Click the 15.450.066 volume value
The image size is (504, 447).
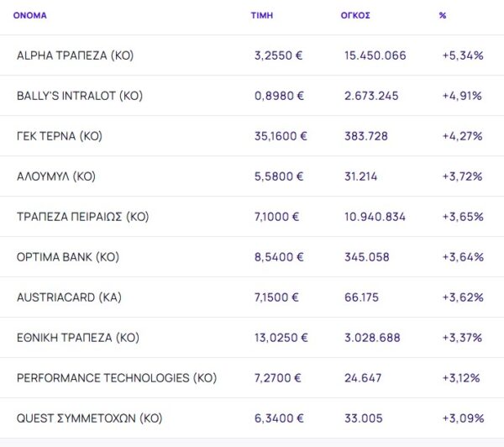coord(375,55)
